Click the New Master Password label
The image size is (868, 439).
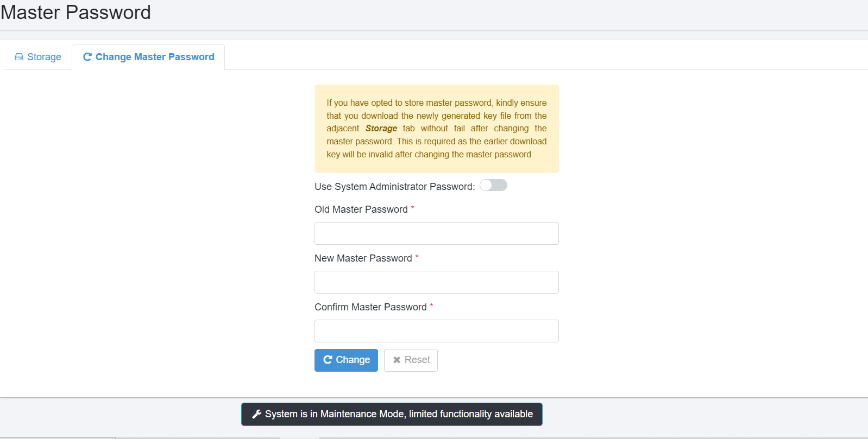point(363,258)
